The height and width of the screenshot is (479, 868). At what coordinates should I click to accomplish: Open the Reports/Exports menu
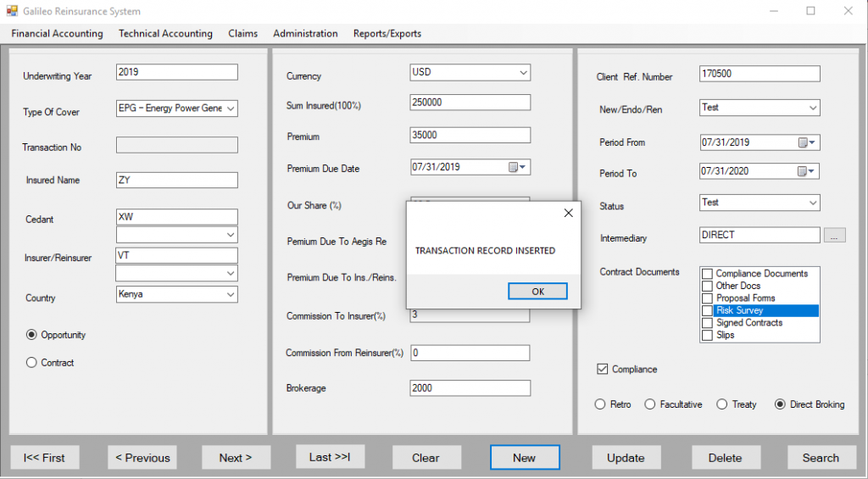(387, 34)
